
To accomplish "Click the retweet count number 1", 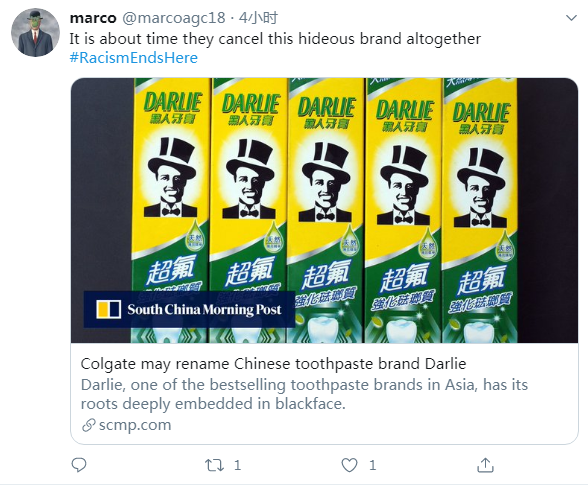I will (x=237, y=465).
